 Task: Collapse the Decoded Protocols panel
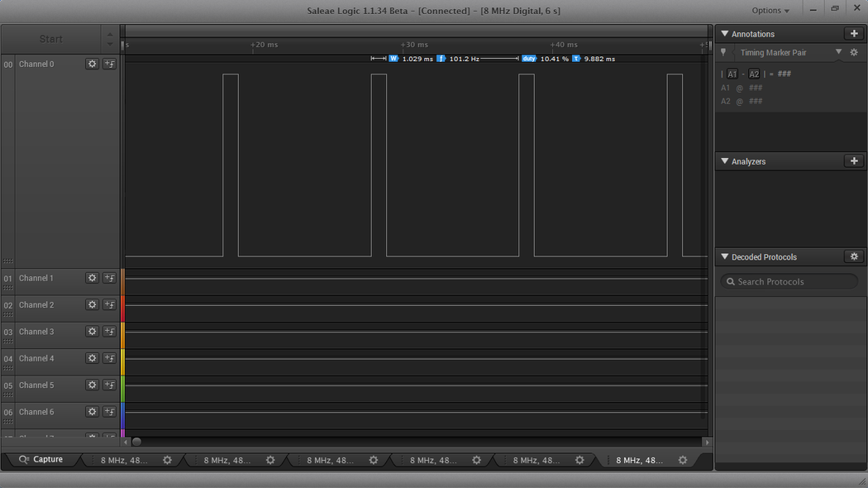(725, 256)
